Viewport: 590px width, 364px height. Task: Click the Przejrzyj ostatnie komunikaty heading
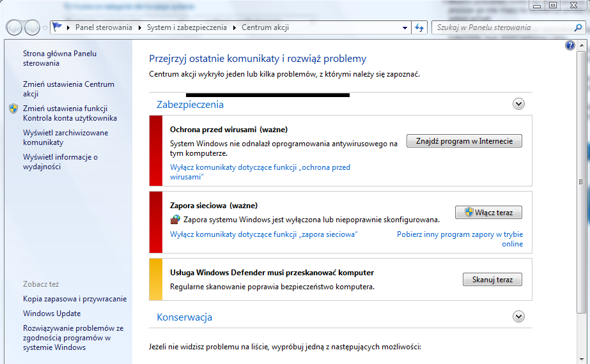[258, 59]
